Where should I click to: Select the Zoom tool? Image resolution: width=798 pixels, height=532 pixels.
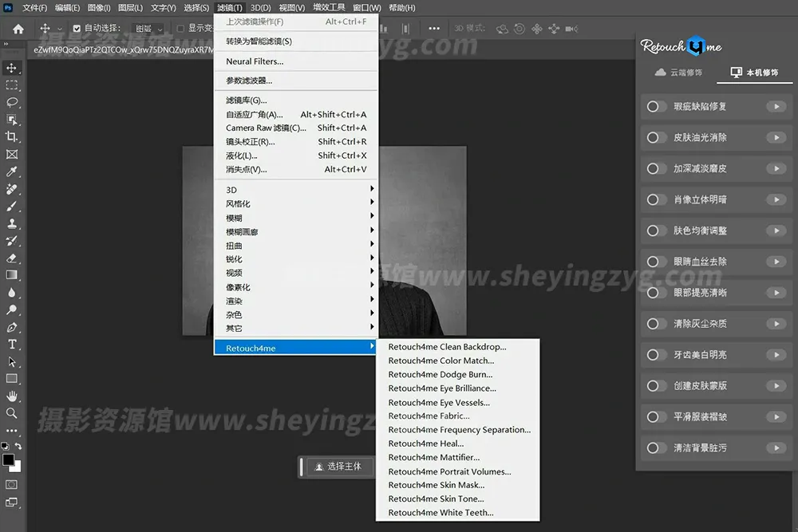tap(12, 413)
